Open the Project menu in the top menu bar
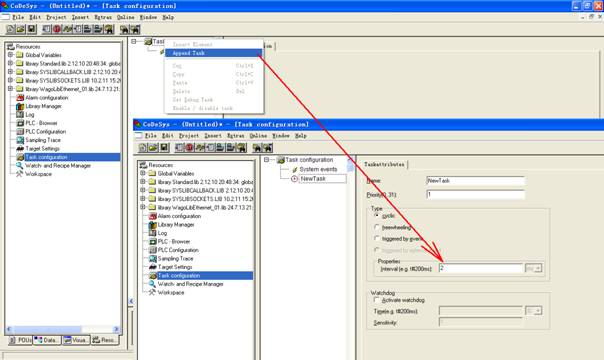This screenshot has height=360, width=604. pyautogui.click(x=56, y=17)
